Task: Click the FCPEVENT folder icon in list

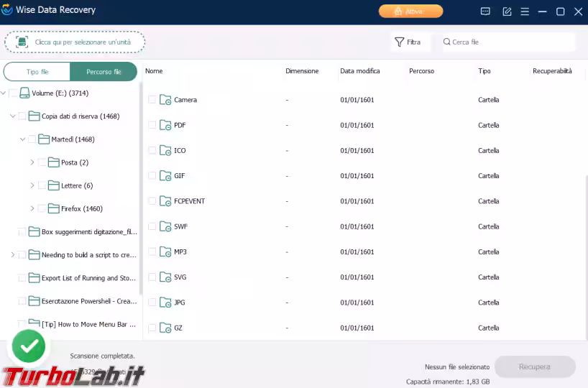Action: pyautogui.click(x=165, y=201)
